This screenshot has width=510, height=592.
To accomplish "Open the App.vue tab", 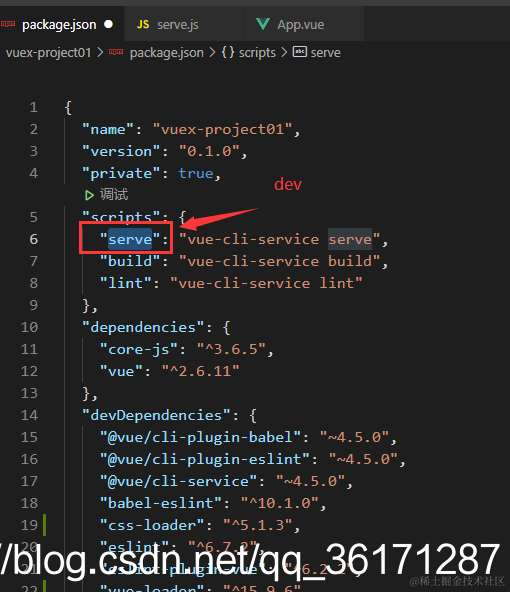I will click(x=304, y=25).
